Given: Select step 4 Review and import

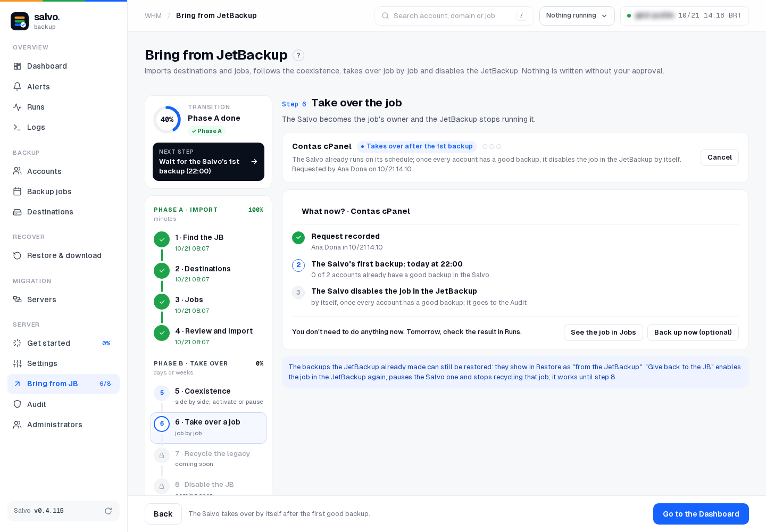Looking at the screenshot, I should tap(209, 336).
